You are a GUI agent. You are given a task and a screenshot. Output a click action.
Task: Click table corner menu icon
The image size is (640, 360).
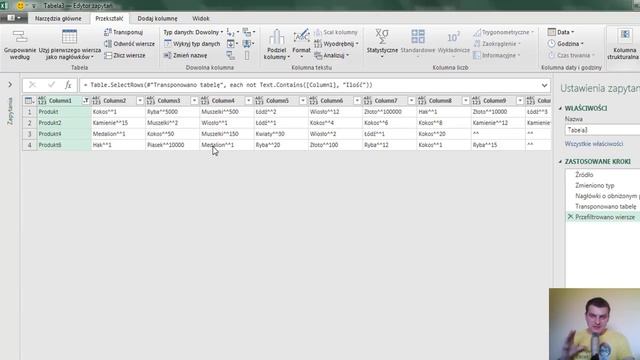29,101
